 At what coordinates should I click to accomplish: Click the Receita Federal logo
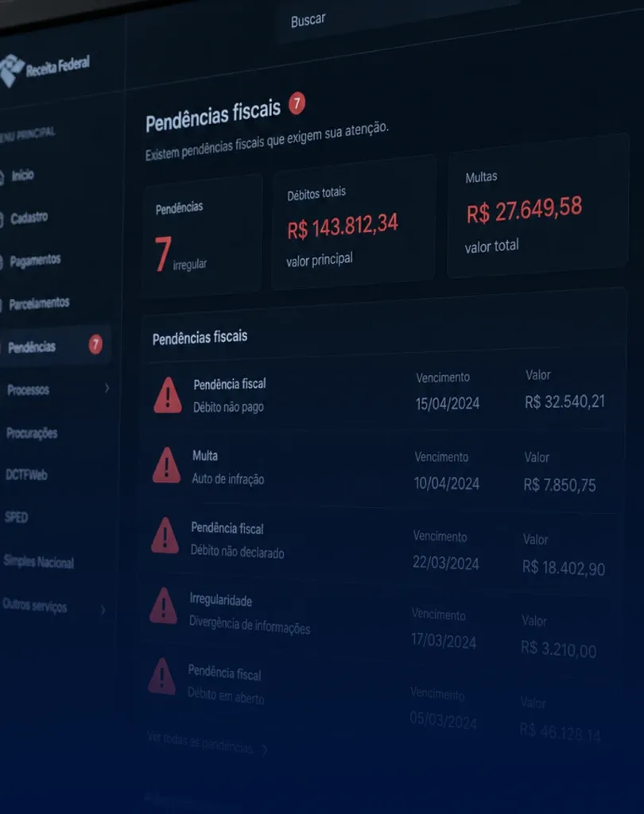pyautogui.click(x=45, y=69)
